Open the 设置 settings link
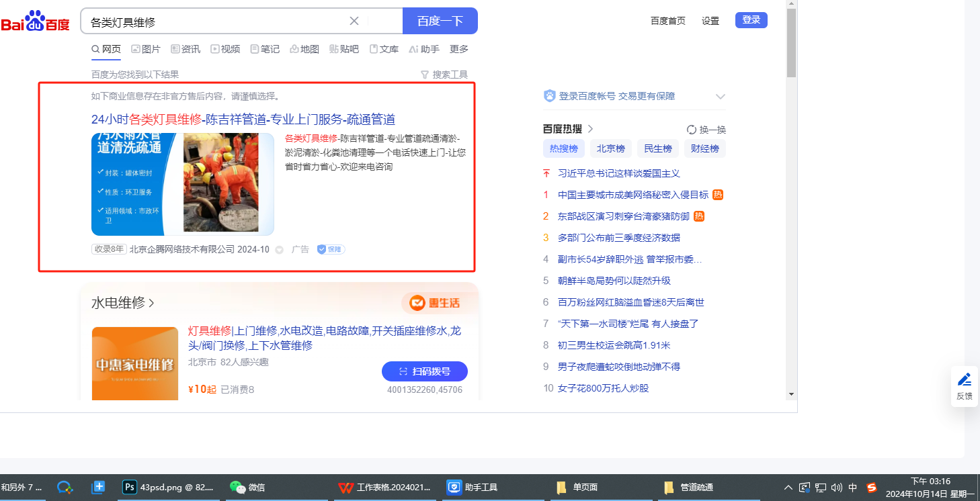Screen dimensions: 980x501 [710, 21]
